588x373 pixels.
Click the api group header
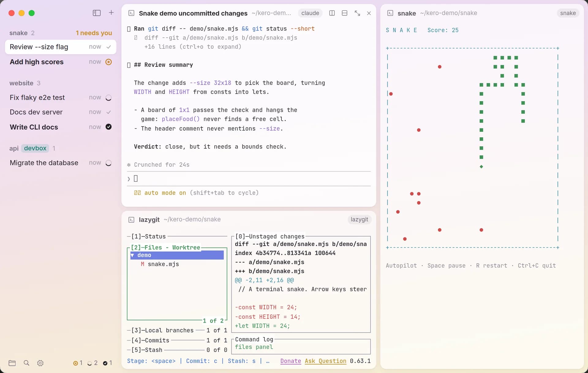pos(14,148)
